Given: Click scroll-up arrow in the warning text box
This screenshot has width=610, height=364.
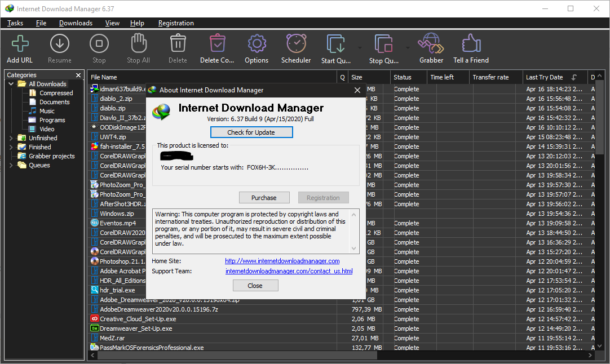Looking at the screenshot, I should [x=353, y=215].
